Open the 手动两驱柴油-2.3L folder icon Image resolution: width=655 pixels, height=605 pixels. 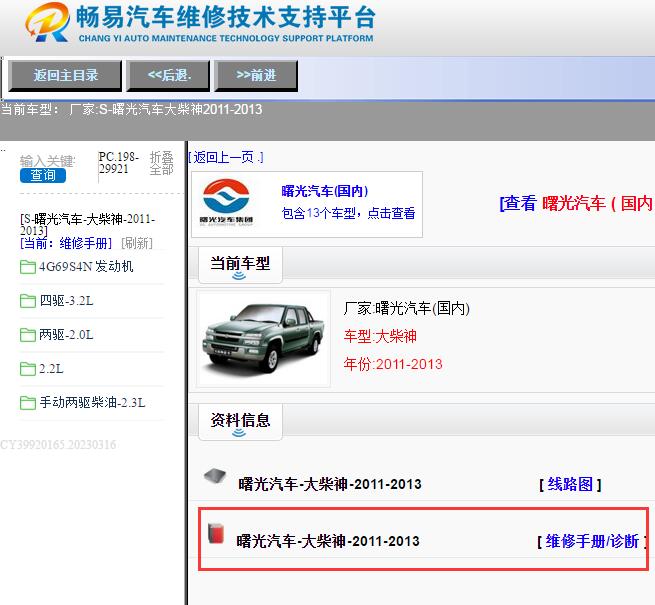(x=28, y=403)
